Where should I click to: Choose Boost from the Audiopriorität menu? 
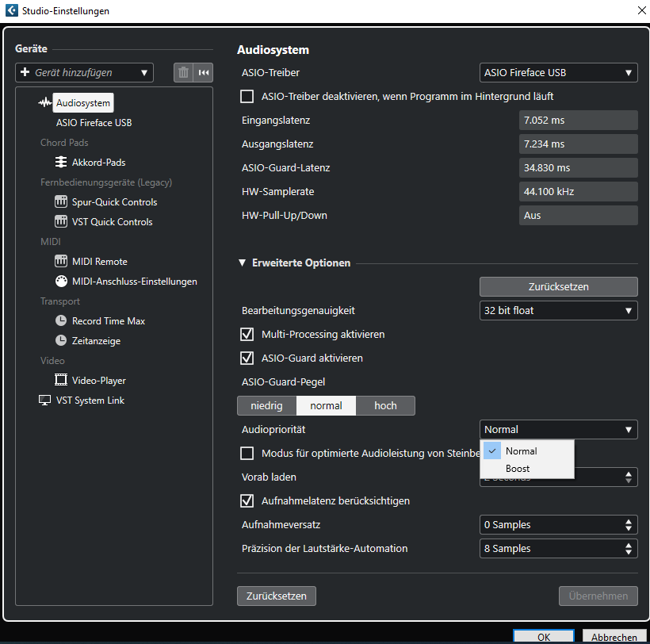[x=518, y=469]
